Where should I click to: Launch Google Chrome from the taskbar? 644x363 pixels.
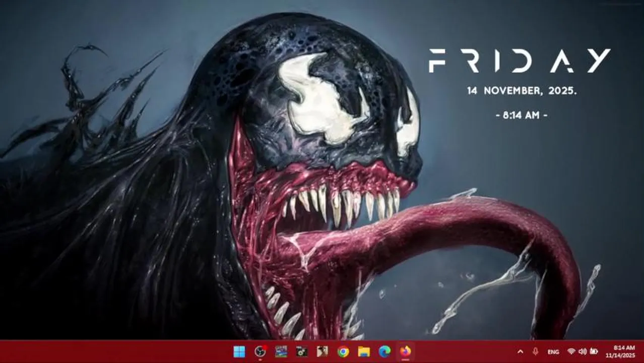pos(343,351)
